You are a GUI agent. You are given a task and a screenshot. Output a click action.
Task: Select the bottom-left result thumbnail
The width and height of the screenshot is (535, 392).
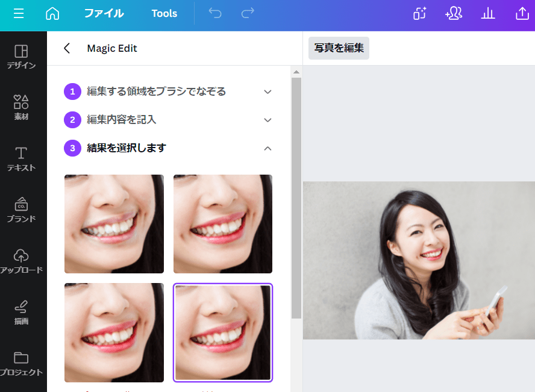(114, 332)
